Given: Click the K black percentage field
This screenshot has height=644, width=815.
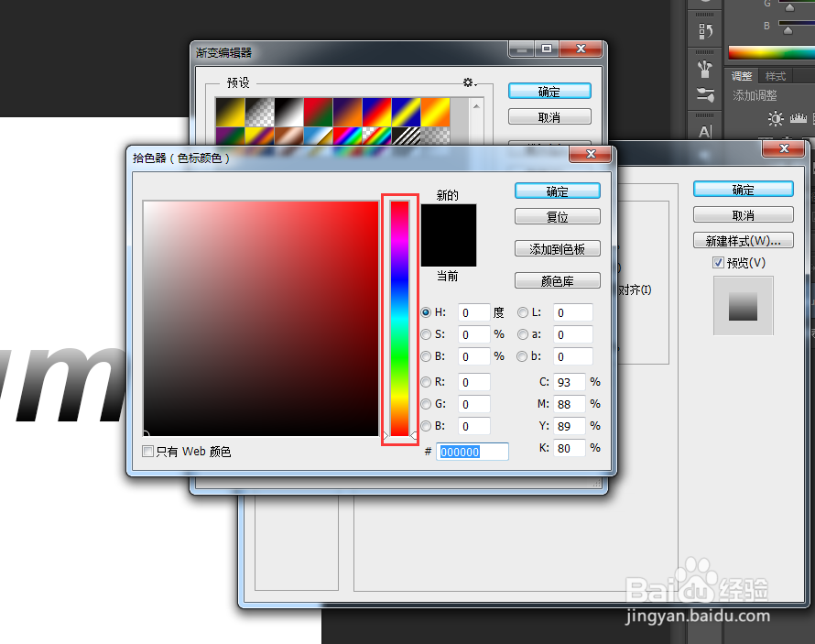Looking at the screenshot, I should (x=570, y=448).
